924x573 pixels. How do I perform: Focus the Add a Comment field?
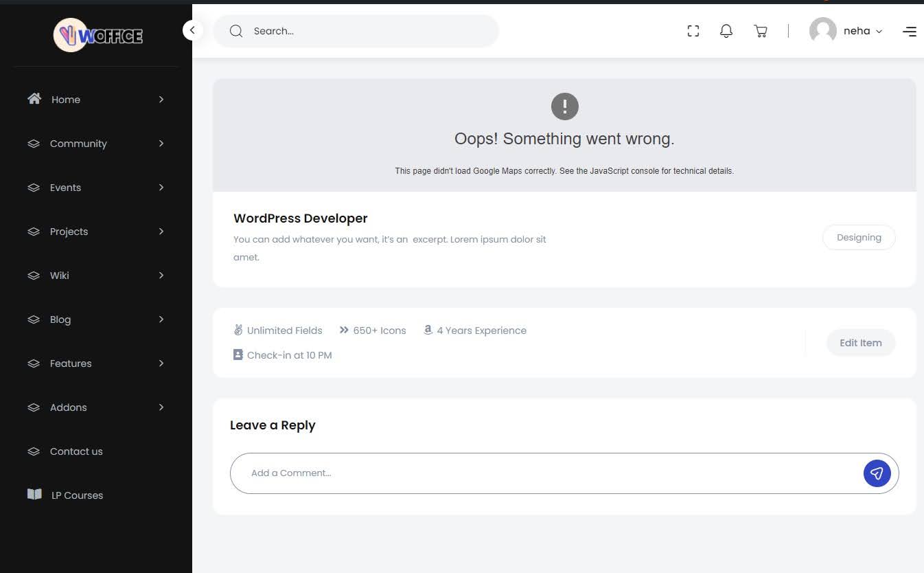pos(542,473)
